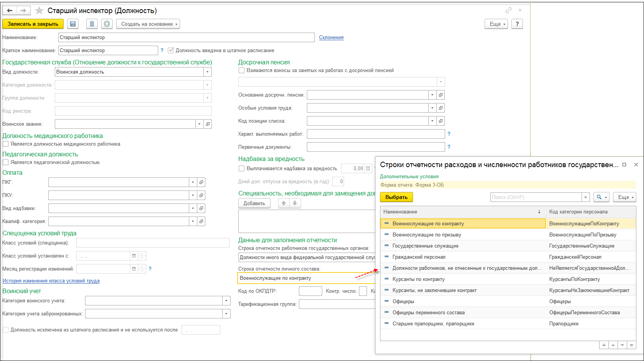Get a link with the chain icon
The height and width of the screenshot is (361, 644).
coord(508,10)
